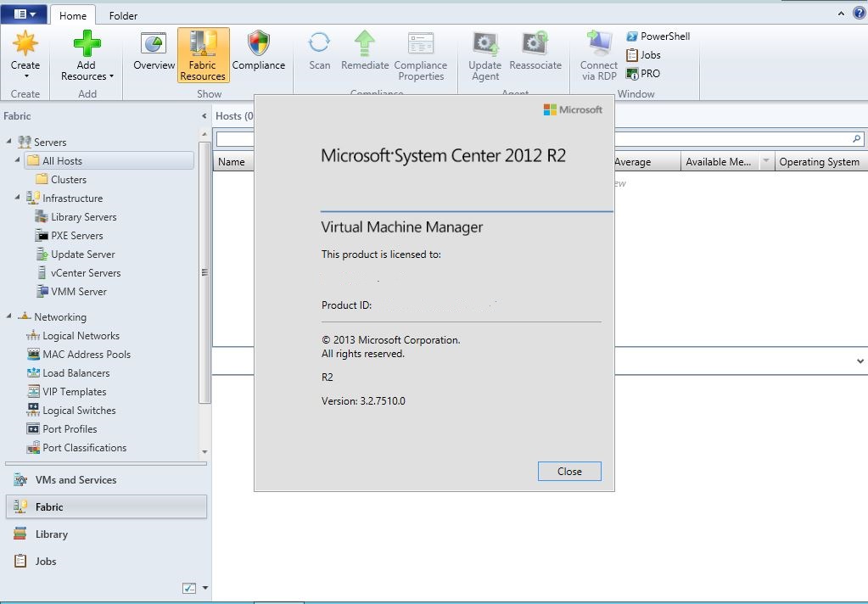The width and height of the screenshot is (868, 604).
Task: Click the search magnifier icon
Action: coord(856,138)
